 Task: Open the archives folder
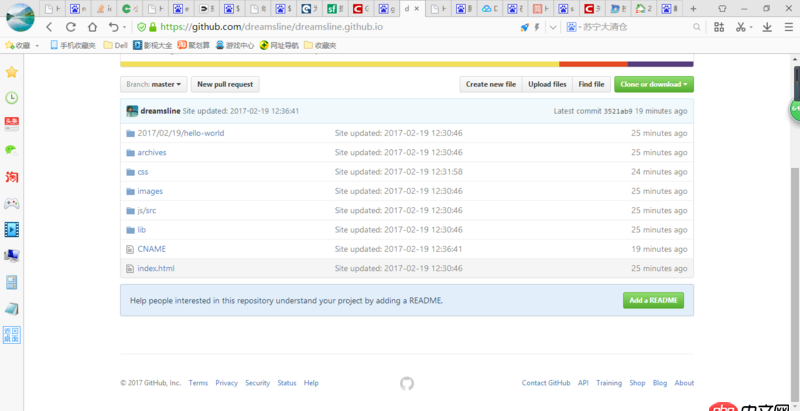point(152,152)
